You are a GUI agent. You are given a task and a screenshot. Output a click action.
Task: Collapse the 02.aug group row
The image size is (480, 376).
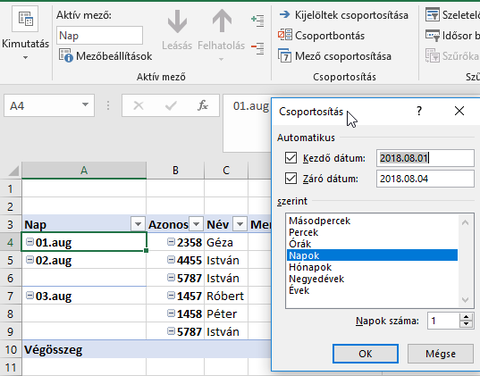(30, 259)
